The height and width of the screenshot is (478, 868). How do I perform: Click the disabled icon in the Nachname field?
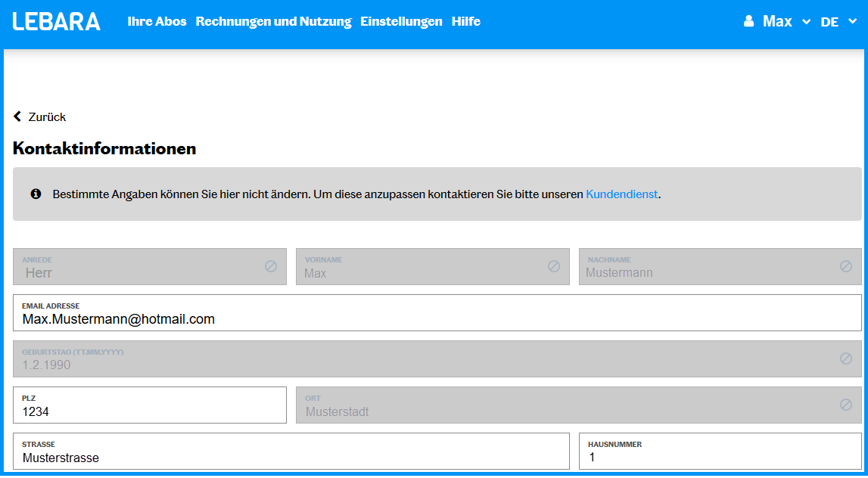pos(846,266)
